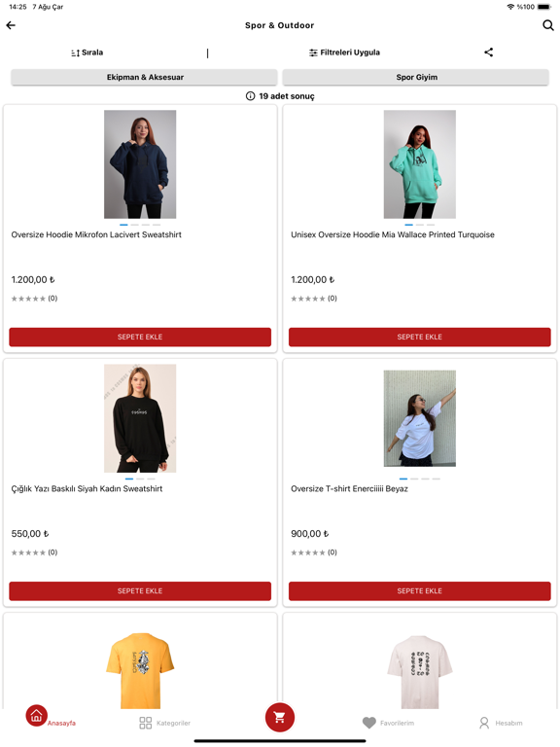Select the Spor Giyim category

pos(416,77)
